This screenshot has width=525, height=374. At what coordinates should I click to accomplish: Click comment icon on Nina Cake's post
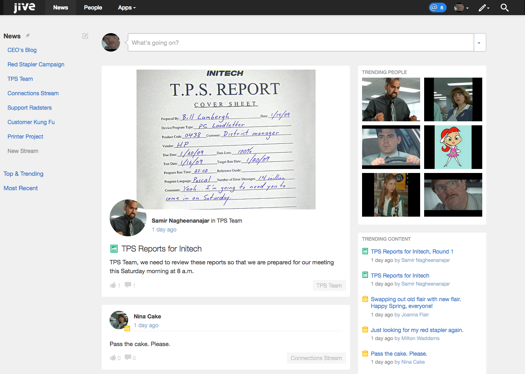[x=128, y=357]
